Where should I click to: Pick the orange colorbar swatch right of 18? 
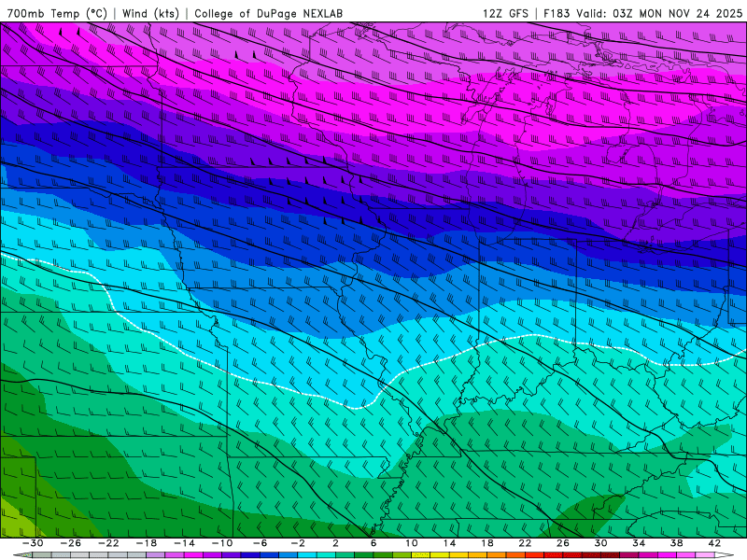pyautogui.click(x=497, y=555)
